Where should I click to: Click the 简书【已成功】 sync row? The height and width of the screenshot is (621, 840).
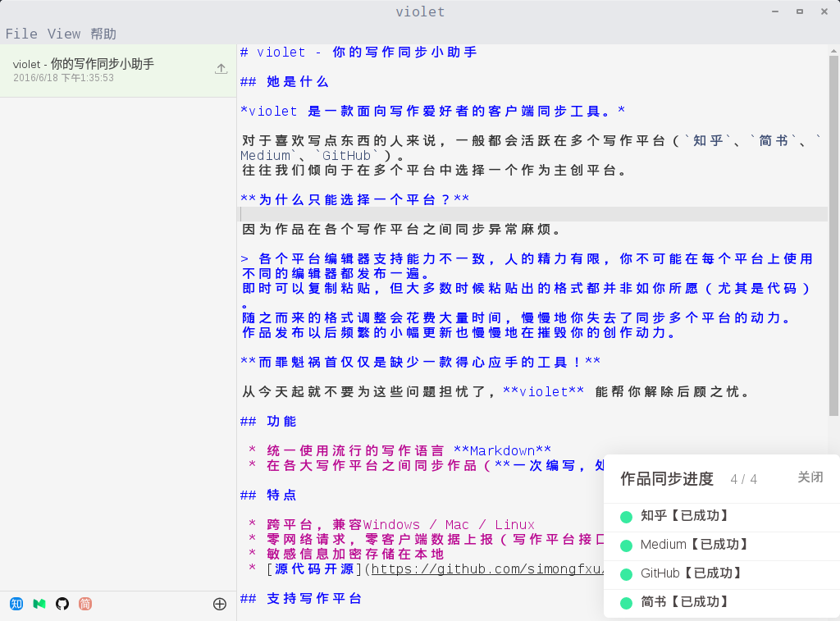point(722,603)
